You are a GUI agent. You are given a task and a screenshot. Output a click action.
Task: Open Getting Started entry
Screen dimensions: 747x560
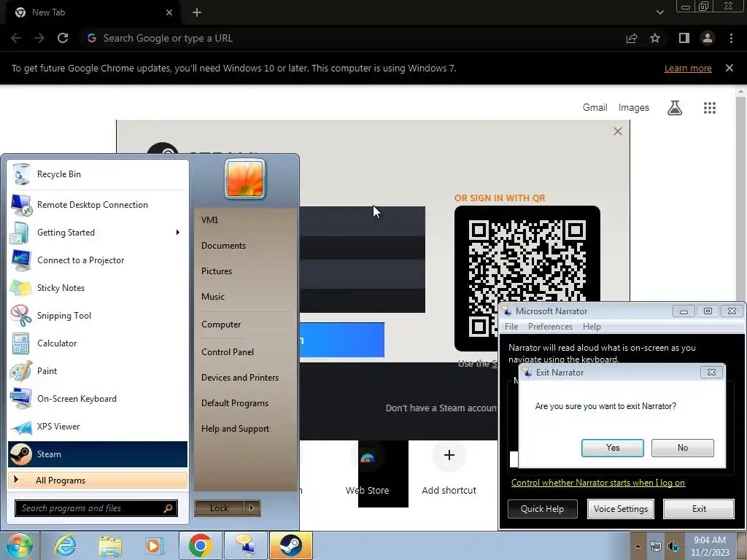(98, 233)
